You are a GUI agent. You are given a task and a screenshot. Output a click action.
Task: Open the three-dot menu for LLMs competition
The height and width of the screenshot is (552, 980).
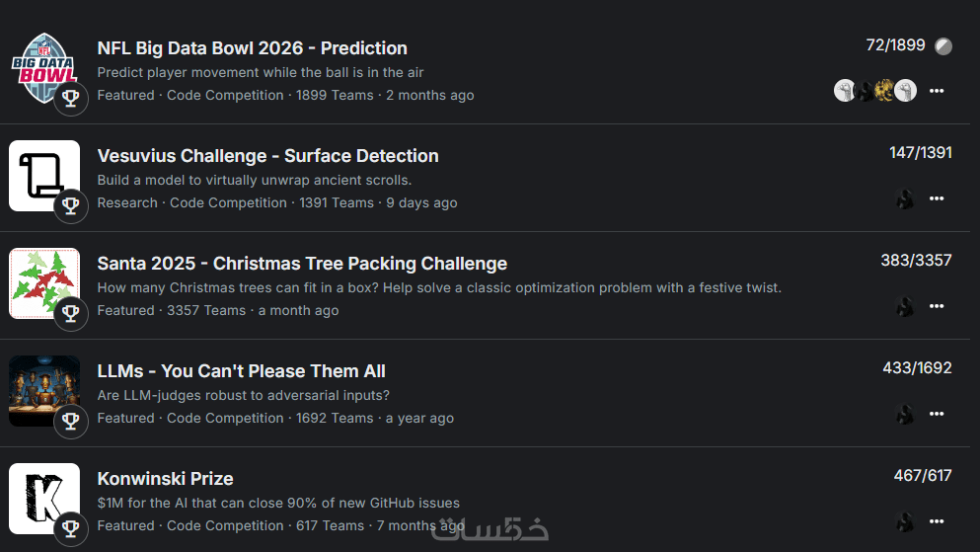point(937,414)
